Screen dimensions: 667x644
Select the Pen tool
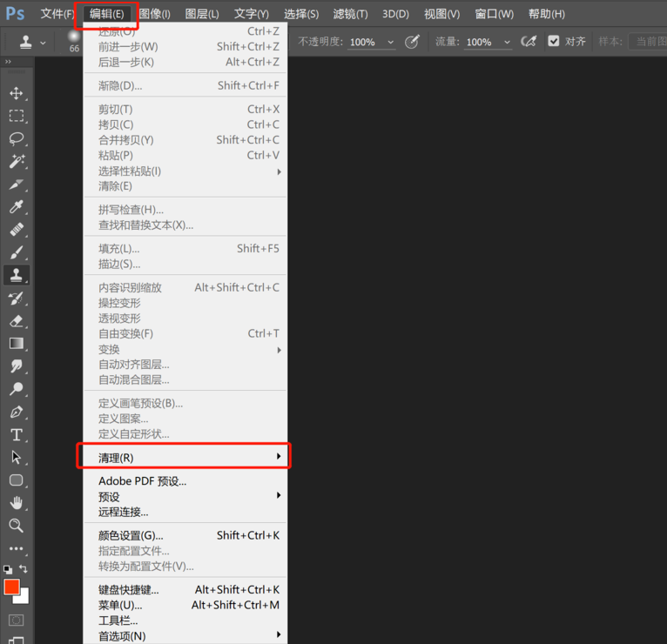point(17,412)
